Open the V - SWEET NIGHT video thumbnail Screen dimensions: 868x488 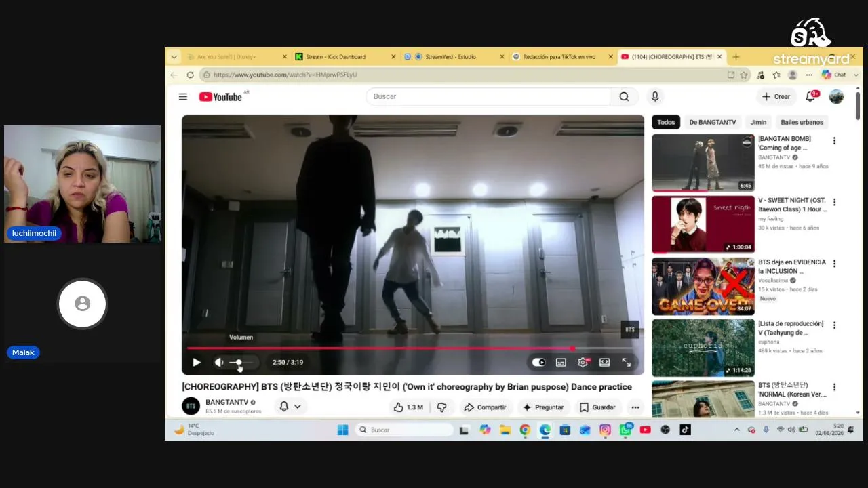coord(703,224)
